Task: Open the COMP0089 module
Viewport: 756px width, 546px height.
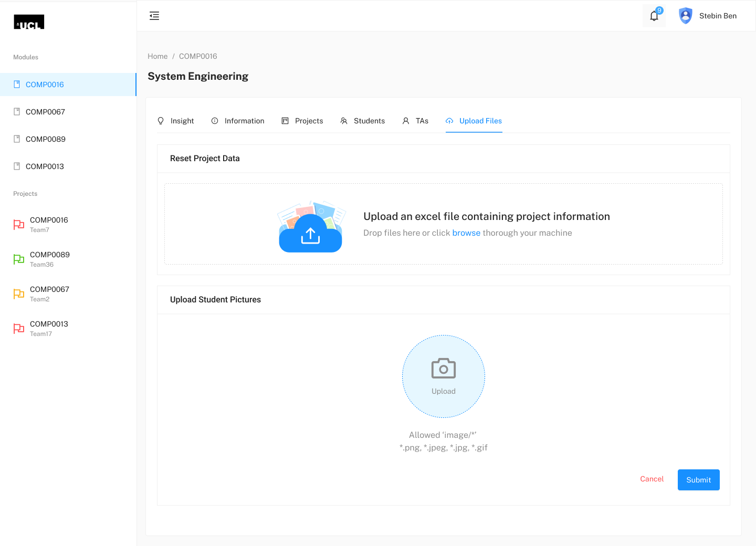Action: point(68,139)
